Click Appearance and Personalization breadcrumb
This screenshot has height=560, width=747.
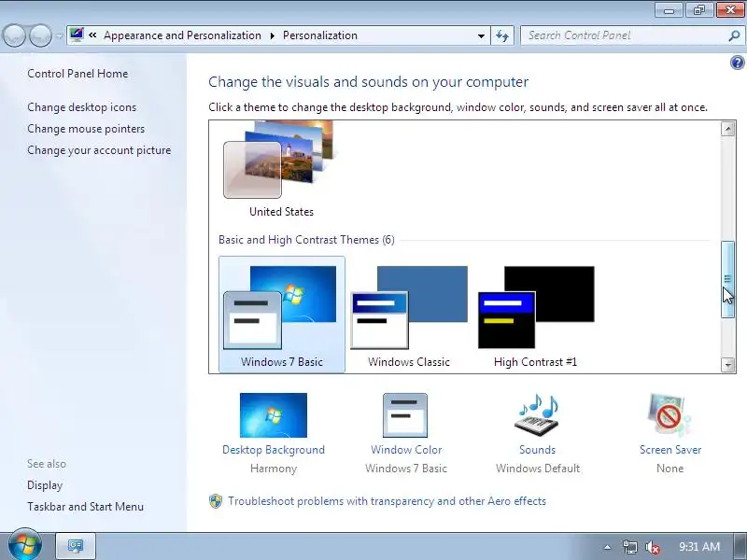182,35
